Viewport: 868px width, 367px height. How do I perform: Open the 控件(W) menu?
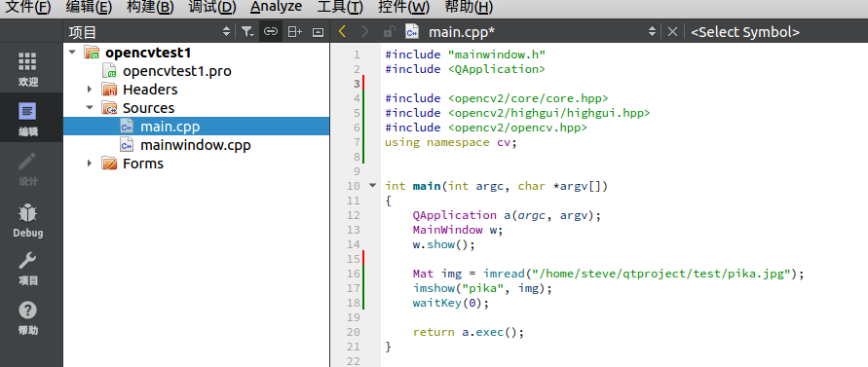click(x=403, y=8)
